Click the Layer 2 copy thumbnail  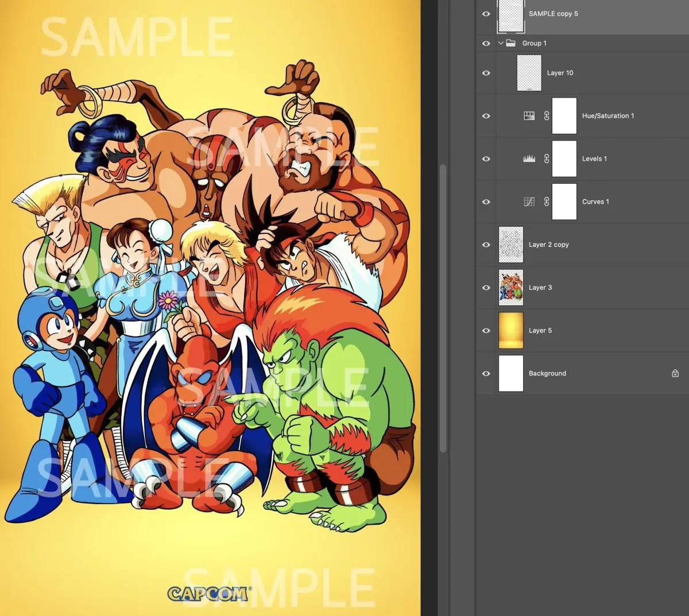(x=511, y=245)
